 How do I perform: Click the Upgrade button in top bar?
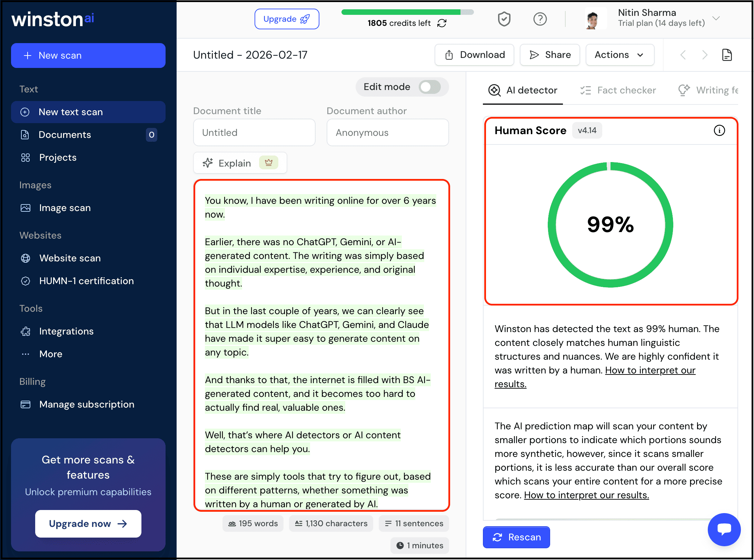tap(287, 19)
